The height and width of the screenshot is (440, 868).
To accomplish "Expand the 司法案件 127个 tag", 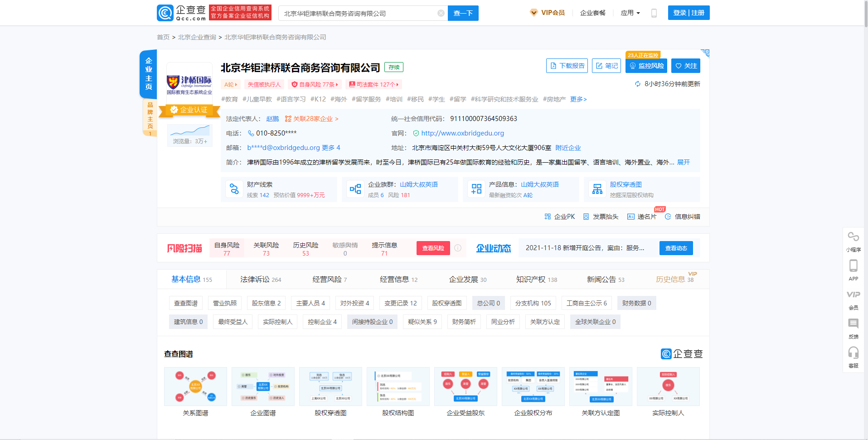I will click(374, 84).
